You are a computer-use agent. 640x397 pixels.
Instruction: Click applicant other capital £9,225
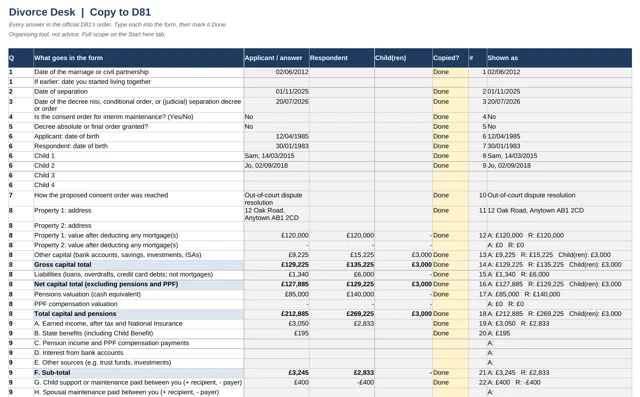pos(276,255)
